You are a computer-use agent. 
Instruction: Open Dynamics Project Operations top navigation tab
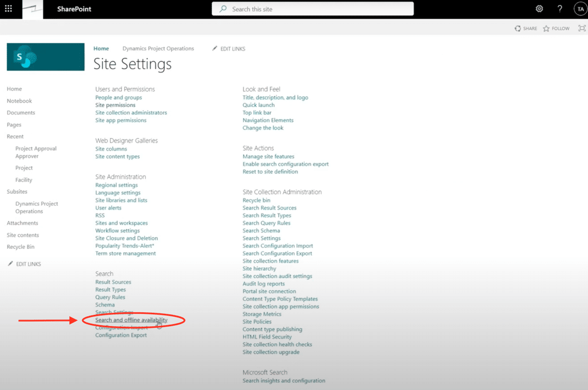coord(158,49)
